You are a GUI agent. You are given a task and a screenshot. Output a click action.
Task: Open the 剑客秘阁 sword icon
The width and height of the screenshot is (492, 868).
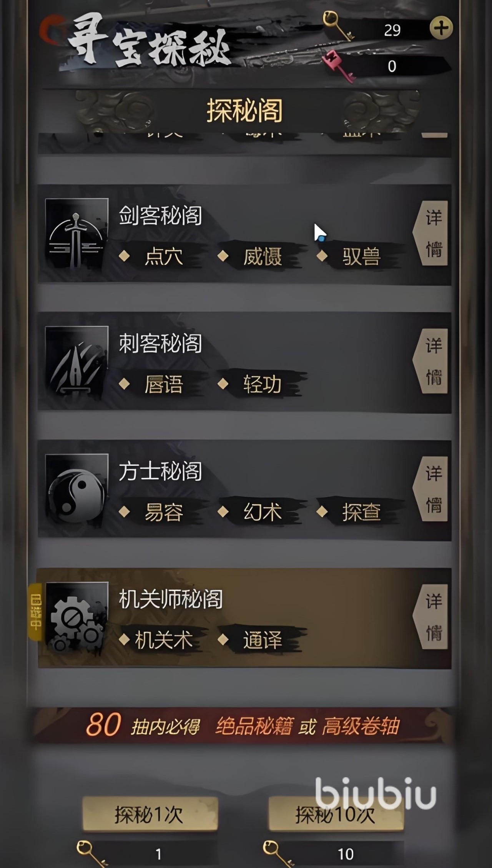click(x=76, y=234)
